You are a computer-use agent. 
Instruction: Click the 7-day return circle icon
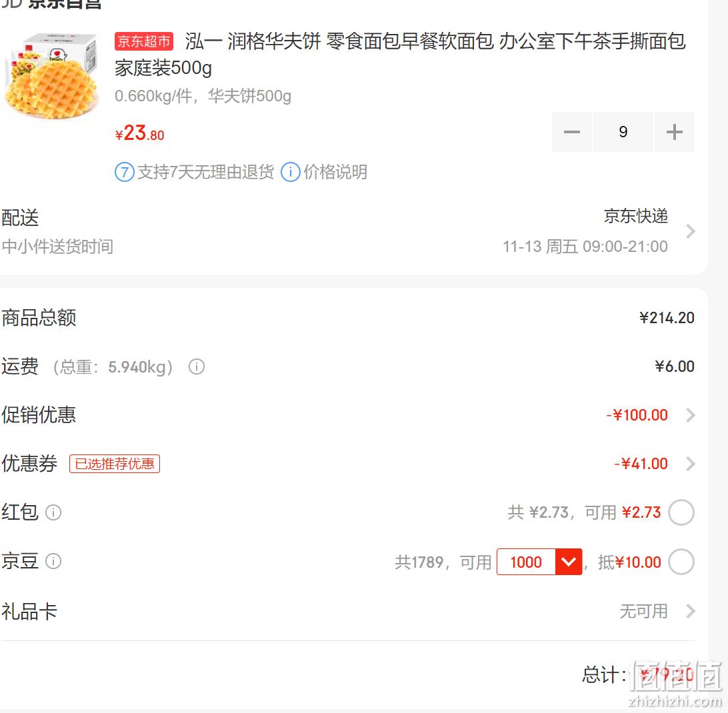click(x=125, y=172)
